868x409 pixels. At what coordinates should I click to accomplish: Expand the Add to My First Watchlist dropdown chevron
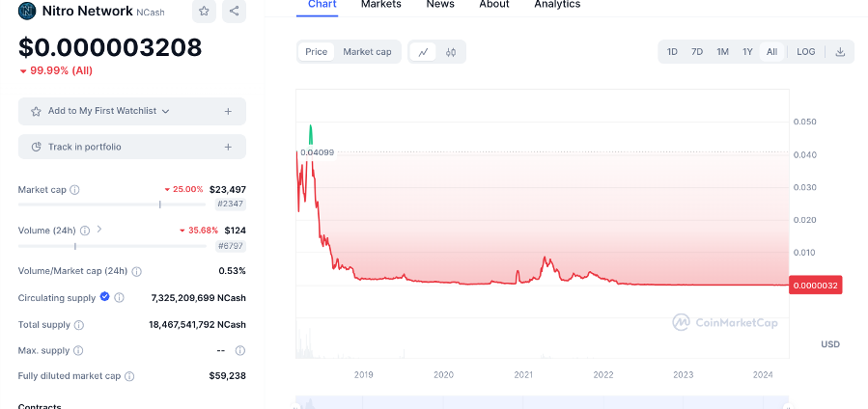tap(165, 111)
